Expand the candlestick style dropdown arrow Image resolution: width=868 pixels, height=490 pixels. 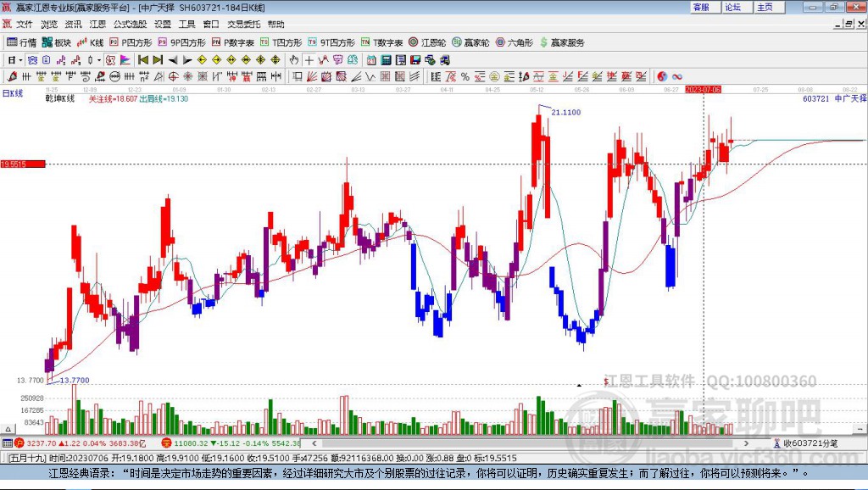99,60
